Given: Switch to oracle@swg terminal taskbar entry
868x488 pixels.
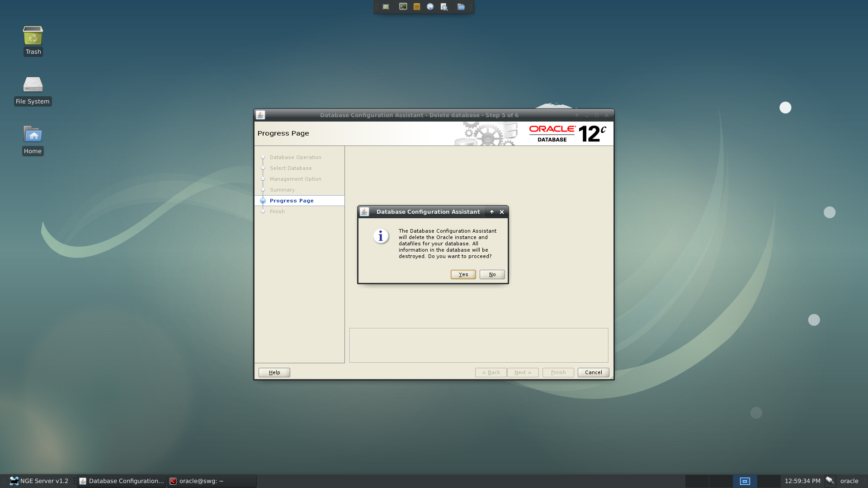Looking at the screenshot, I should pos(212,481).
